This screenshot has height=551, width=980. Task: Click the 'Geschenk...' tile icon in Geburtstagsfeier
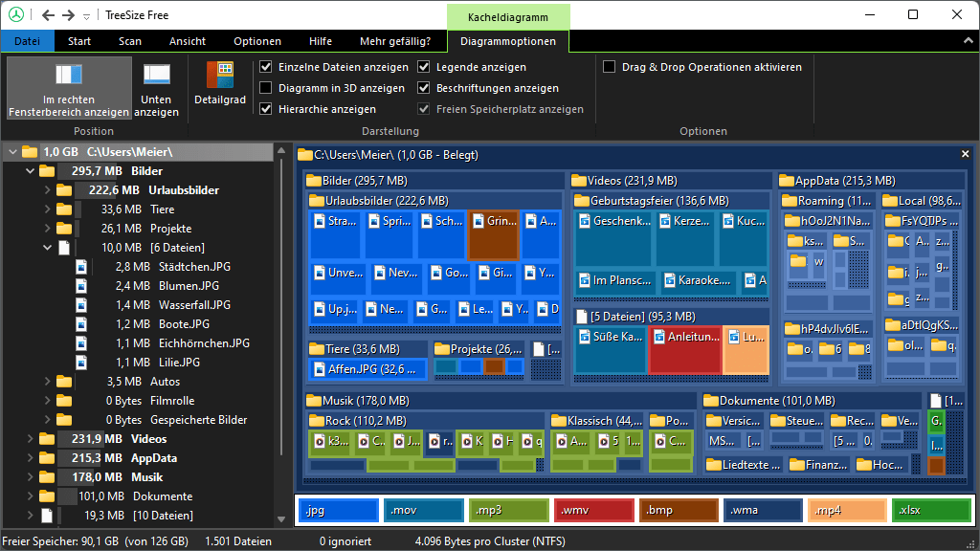[x=585, y=221]
